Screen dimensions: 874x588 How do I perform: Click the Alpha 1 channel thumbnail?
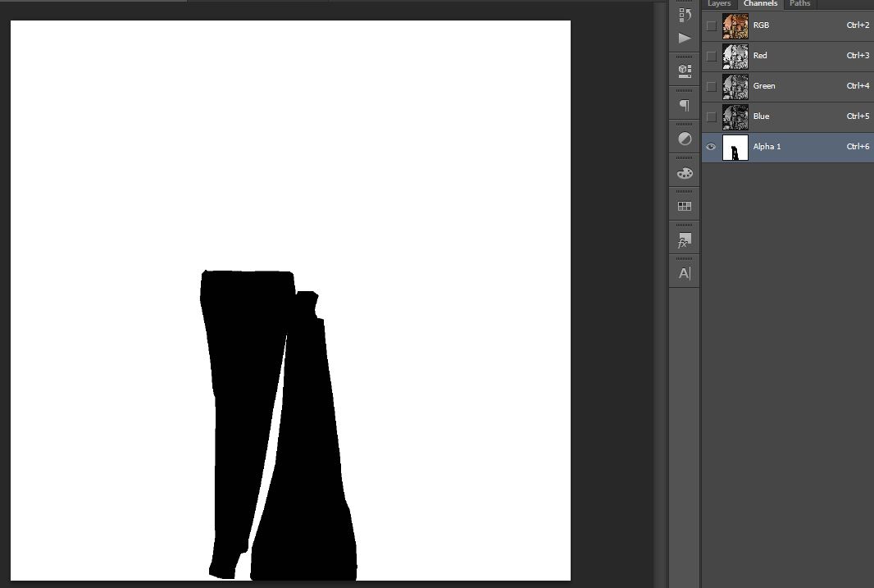735,148
